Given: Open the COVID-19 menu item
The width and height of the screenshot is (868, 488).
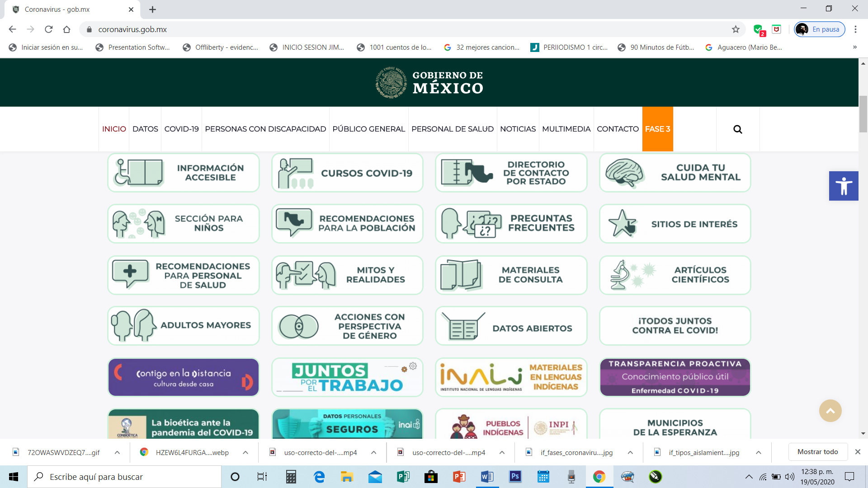Looking at the screenshot, I should pyautogui.click(x=181, y=129).
